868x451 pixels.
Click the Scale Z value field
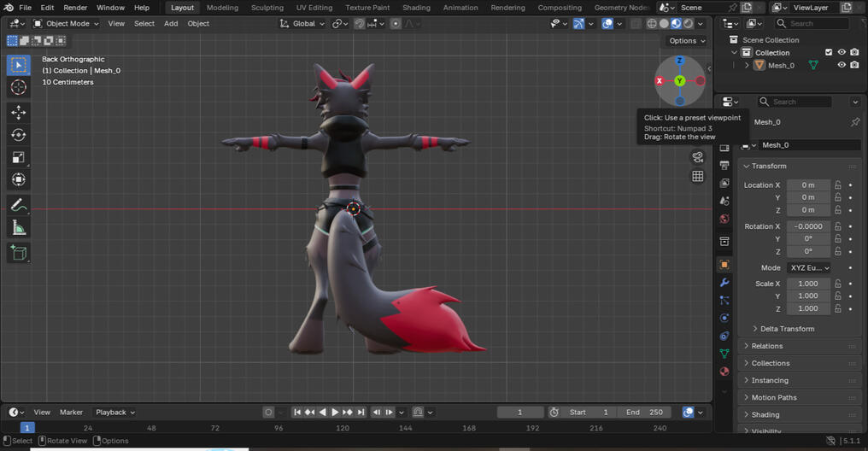(808, 309)
